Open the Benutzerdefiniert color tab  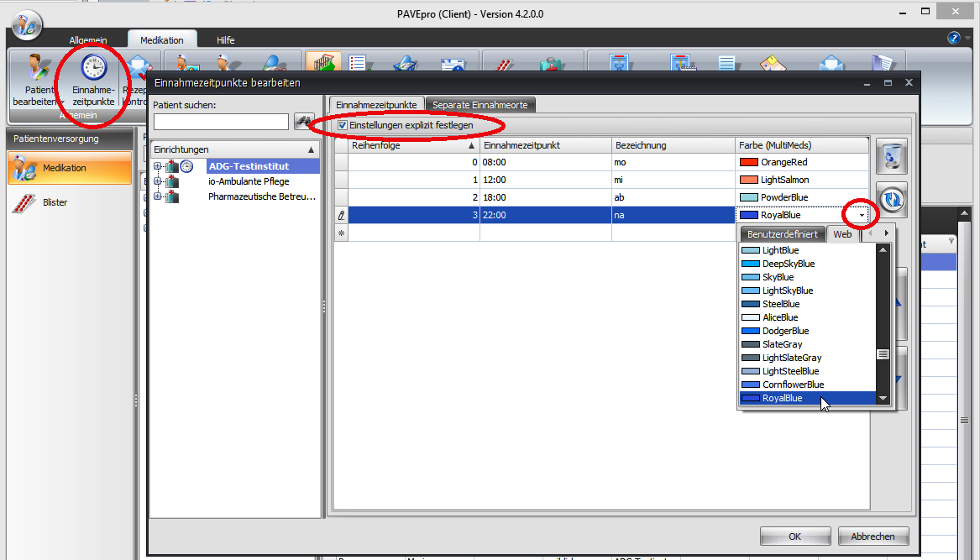[x=782, y=234]
